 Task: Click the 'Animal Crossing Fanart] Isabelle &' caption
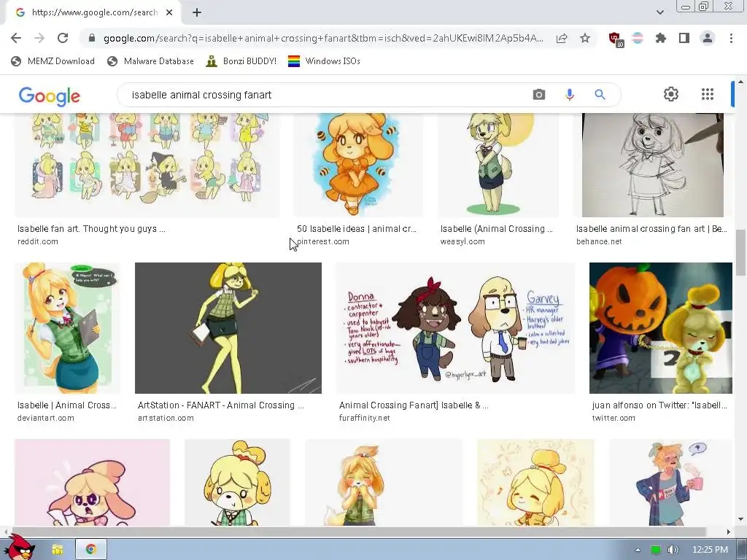414,405
